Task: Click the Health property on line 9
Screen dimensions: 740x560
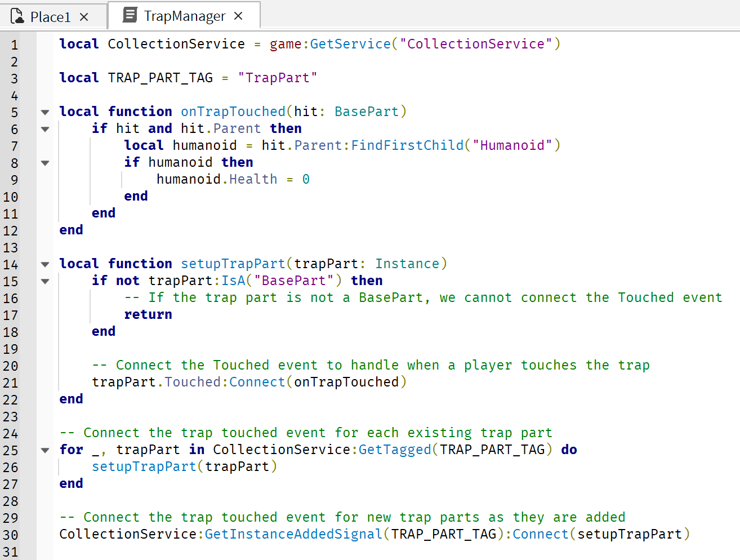Action: pos(253,179)
